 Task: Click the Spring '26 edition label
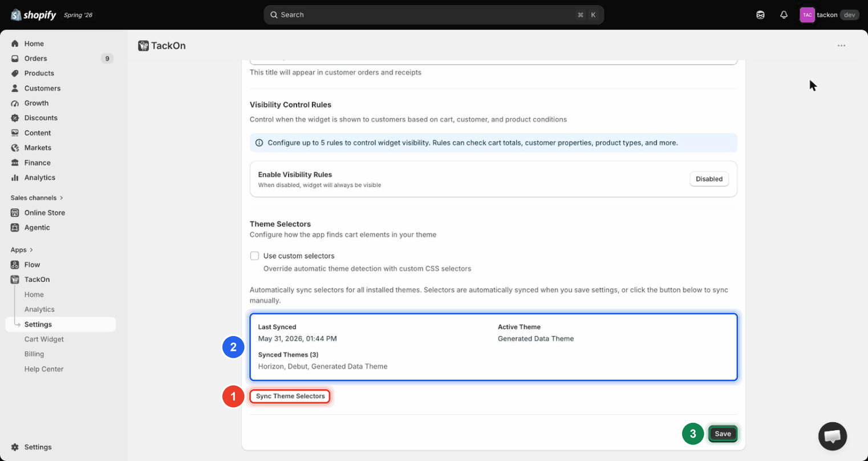pos(78,15)
